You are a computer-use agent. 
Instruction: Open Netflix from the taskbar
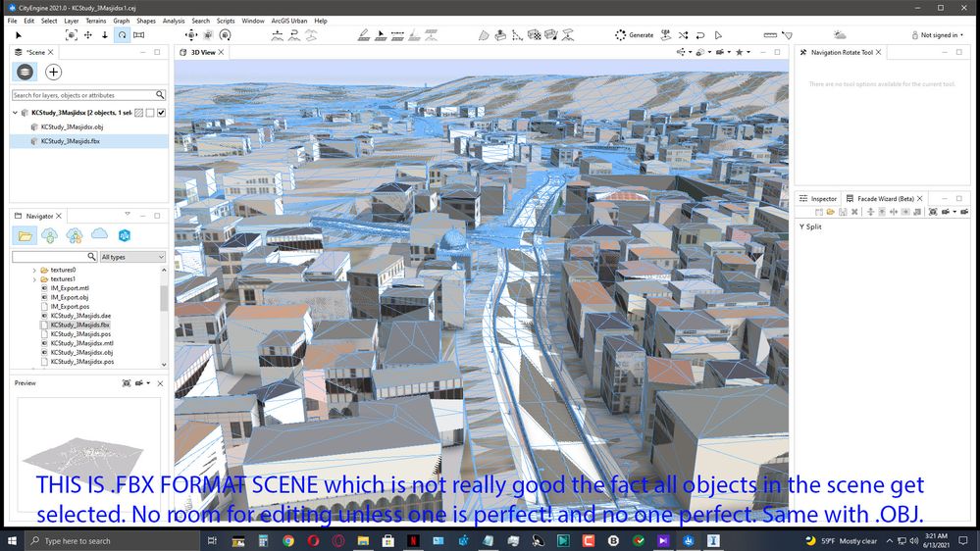pyautogui.click(x=413, y=540)
